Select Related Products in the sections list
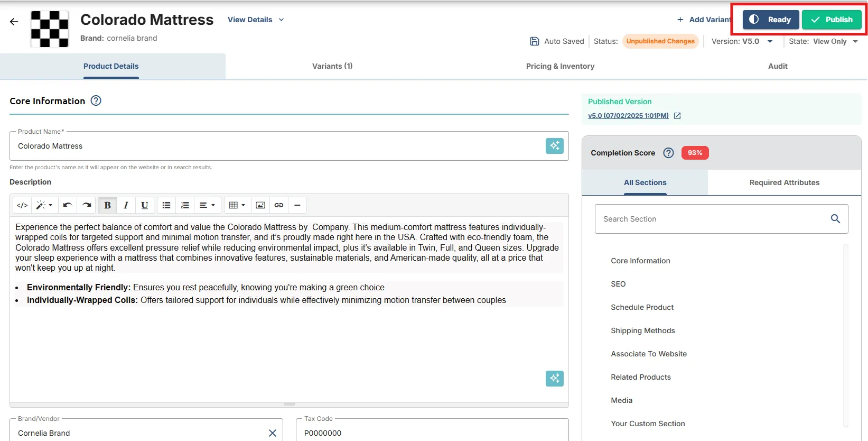This screenshot has height=441, width=868. click(641, 377)
